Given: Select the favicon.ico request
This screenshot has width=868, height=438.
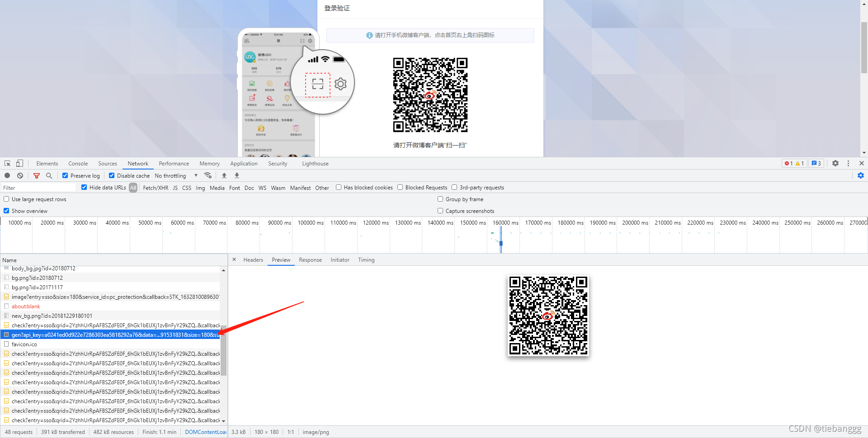Looking at the screenshot, I should point(110,344).
